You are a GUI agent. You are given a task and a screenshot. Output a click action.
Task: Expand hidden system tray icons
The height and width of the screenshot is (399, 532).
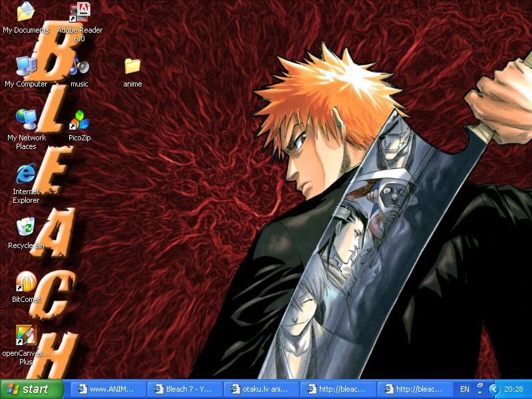(494, 389)
